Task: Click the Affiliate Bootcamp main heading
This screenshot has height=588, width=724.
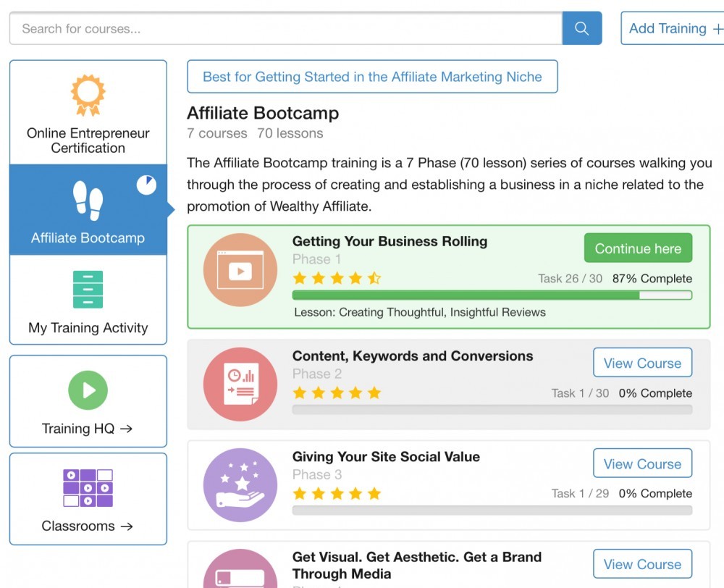Action: coord(263,113)
